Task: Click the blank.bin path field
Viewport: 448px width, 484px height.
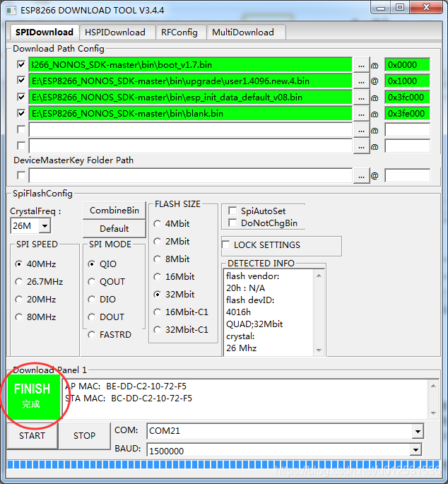Action: [191, 114]
